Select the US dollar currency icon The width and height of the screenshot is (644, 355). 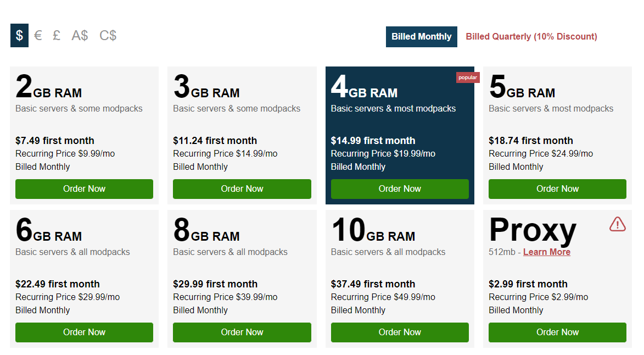tap(19, 35)
